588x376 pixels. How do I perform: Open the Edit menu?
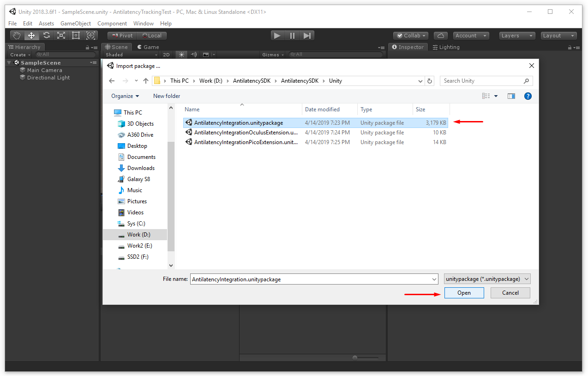click(x=28, y=24)
